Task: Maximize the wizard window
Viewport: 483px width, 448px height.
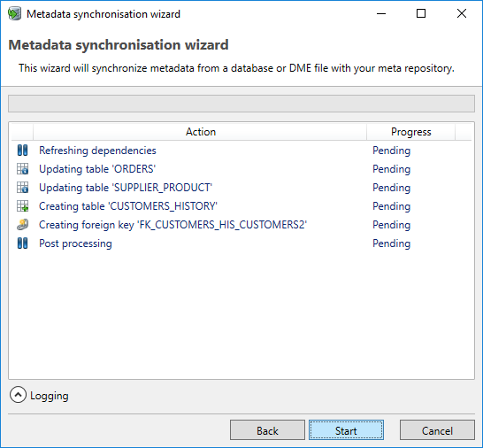Action: click(421, 13)
